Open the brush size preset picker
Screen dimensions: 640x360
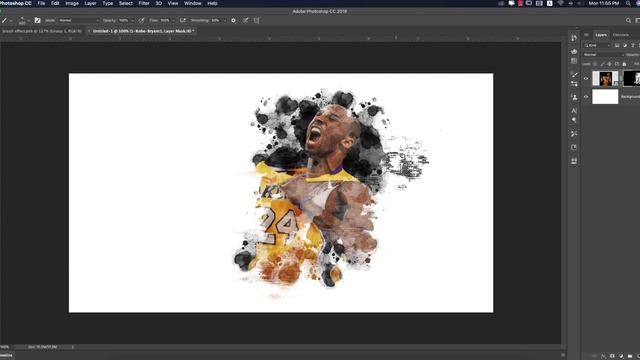pos(23,20)
